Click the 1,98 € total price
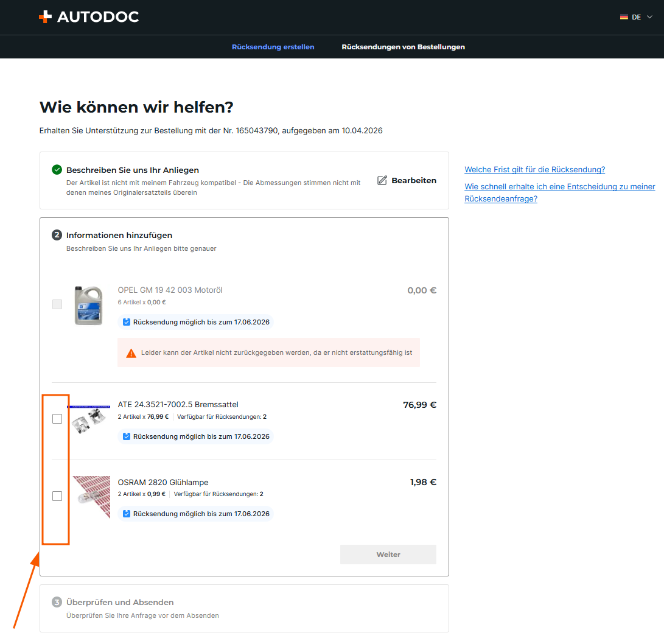The height and width of the screenshot is (644, 664). [x=423, y=482]
